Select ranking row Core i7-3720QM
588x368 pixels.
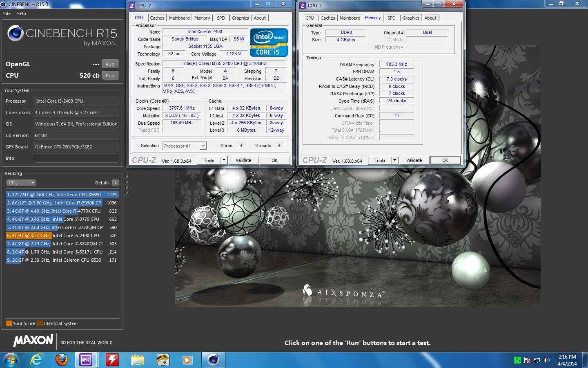62,227
